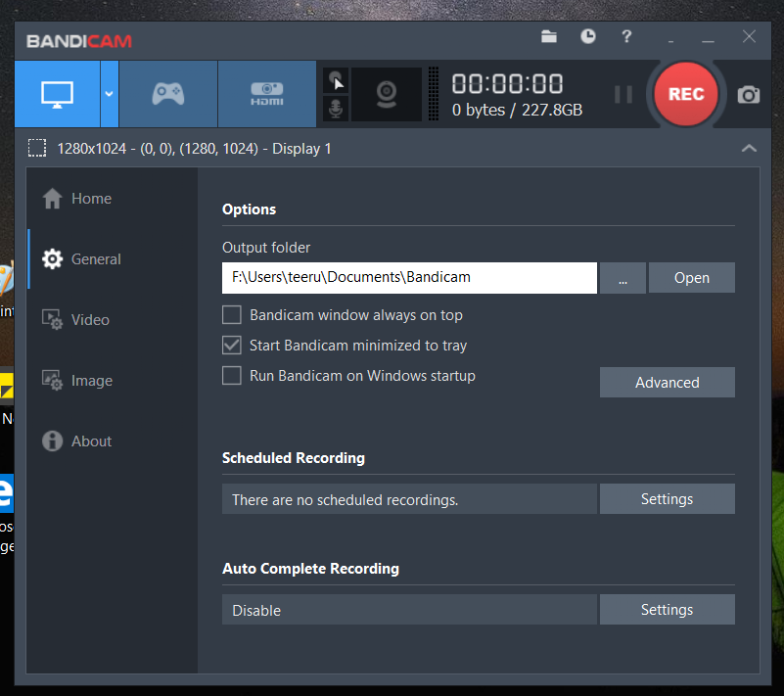The width and height of the screenshot is (784, 696).
Task: Open the About tab
Action: coord(113,441)
